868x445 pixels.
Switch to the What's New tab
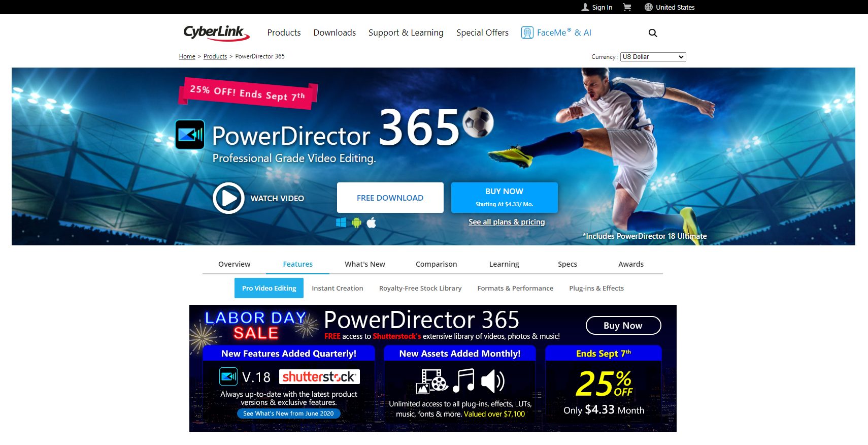365,264
